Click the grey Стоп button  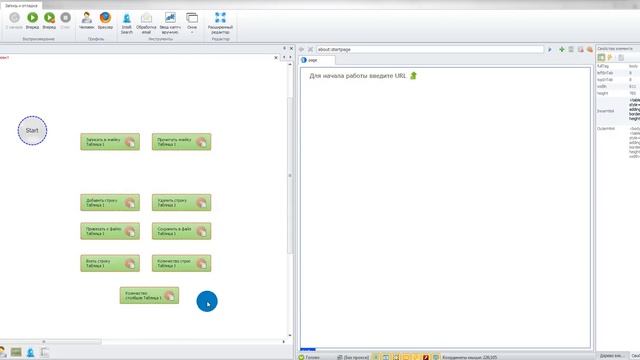click(65, 20)
